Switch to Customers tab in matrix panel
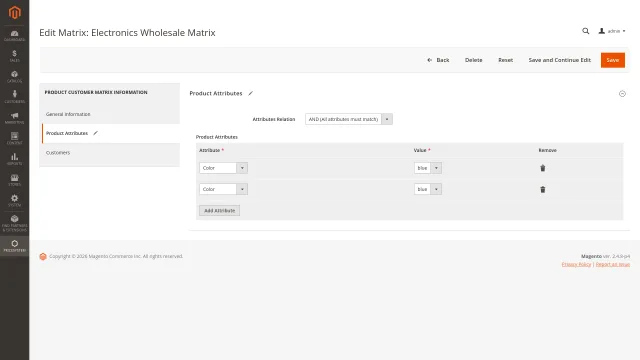 pyautogui.click(x=110, y=153)
